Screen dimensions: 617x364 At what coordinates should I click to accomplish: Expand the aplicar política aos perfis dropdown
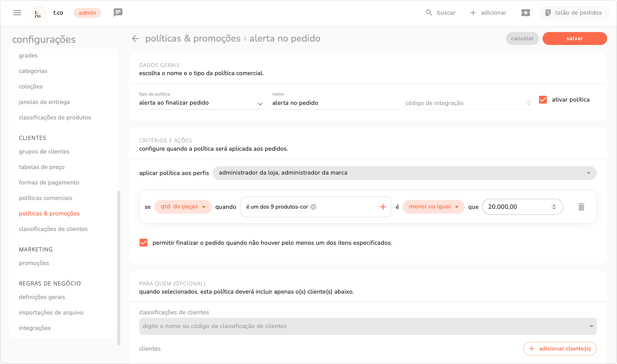point(404,173)
